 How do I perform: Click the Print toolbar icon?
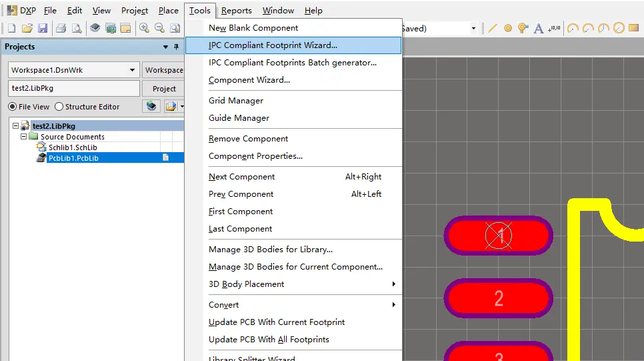pos(61,28)
